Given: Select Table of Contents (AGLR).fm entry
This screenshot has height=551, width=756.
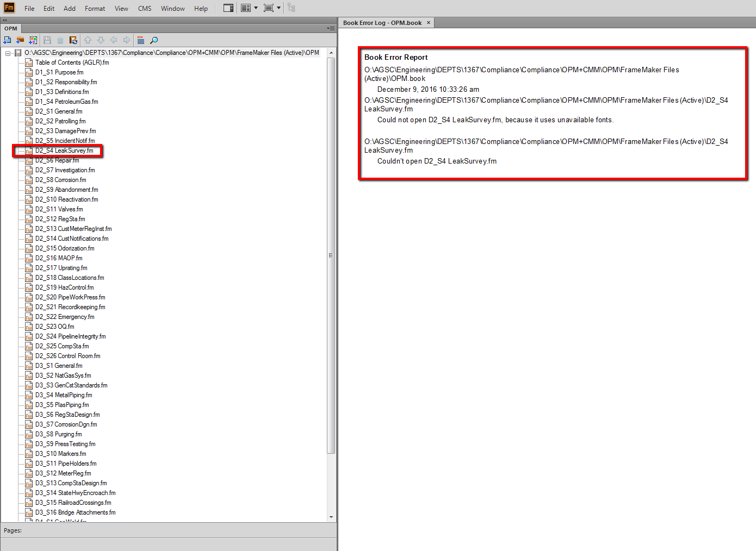Looking at the screenshot, I should [x=72, y=62].
